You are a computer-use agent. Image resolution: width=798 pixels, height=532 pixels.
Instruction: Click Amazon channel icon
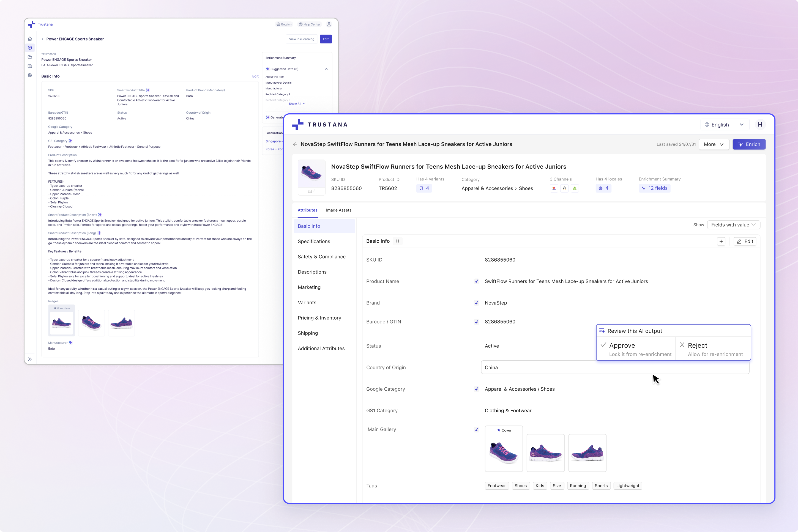click(x=564, y=188)
